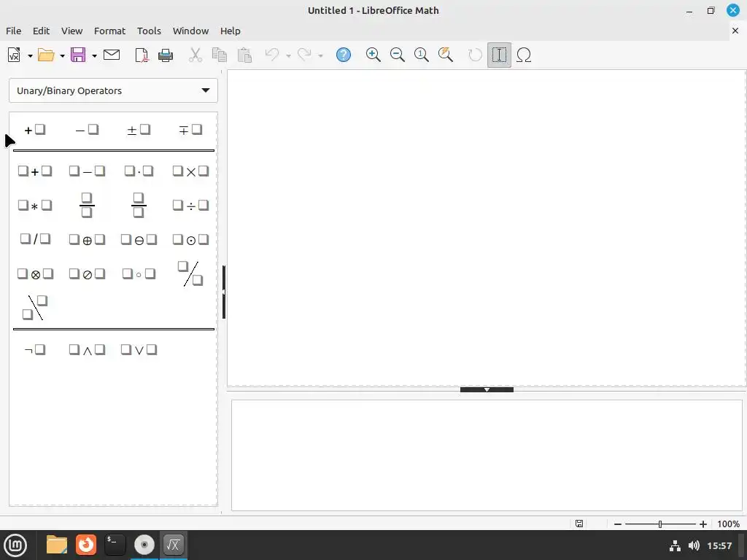
Task: Click the zoom slider handle in status bar
Action: point(660,524)
